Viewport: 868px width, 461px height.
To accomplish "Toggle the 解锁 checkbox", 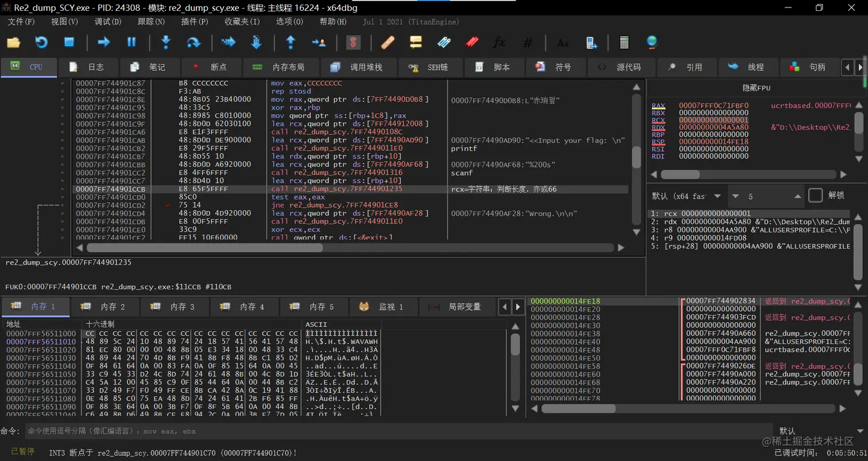I will pyautogui.click(x=815, y=196).
